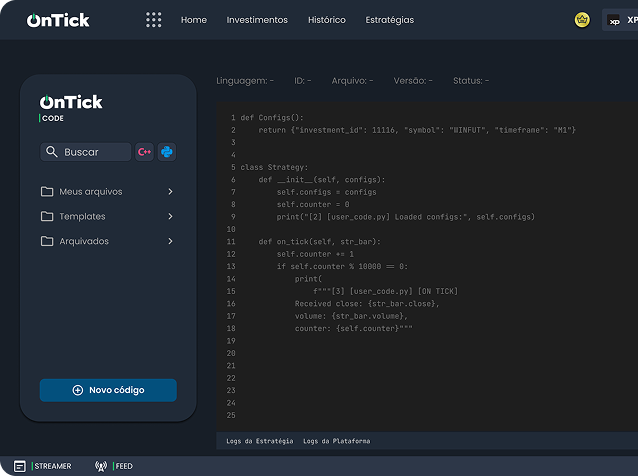Click inside the Buscar search field
Screen dimensions: 638x476
coord(92,152)
